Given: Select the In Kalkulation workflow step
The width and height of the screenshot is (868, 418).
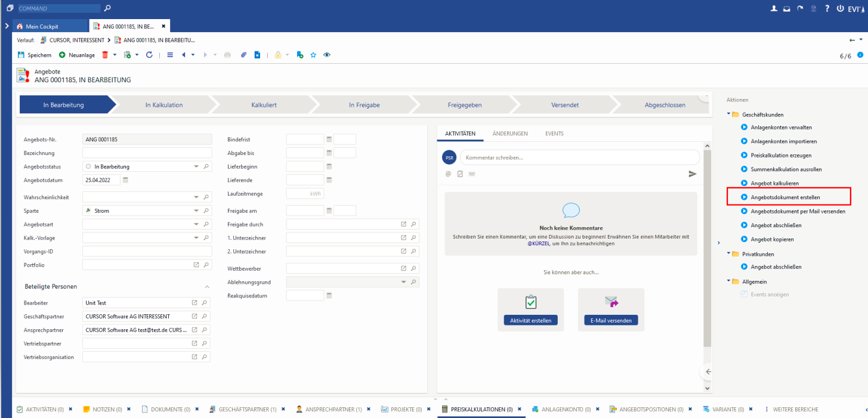Looking at the screenshot, I should 164,105.
